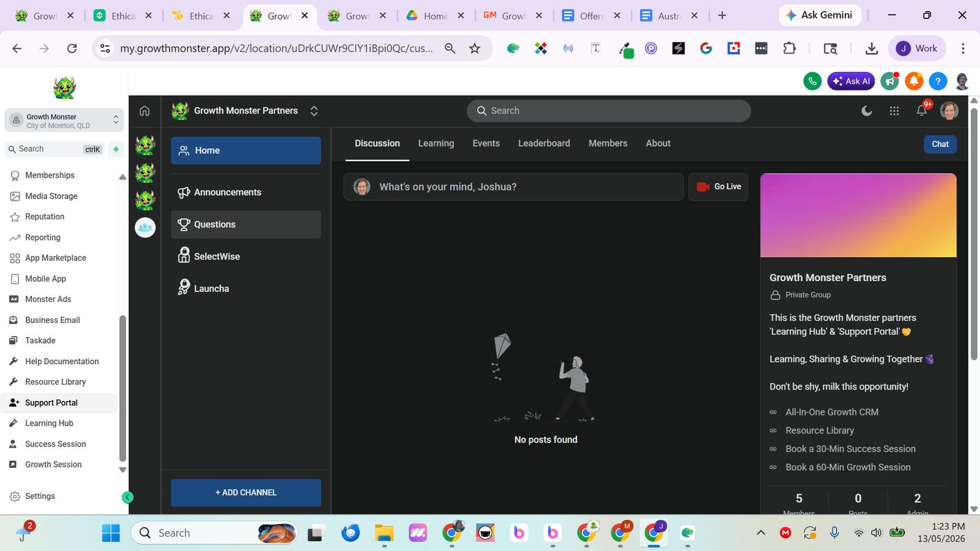980x551 pixels.
Task: Click the What's on your mind post box
Action: pos(513,187)
